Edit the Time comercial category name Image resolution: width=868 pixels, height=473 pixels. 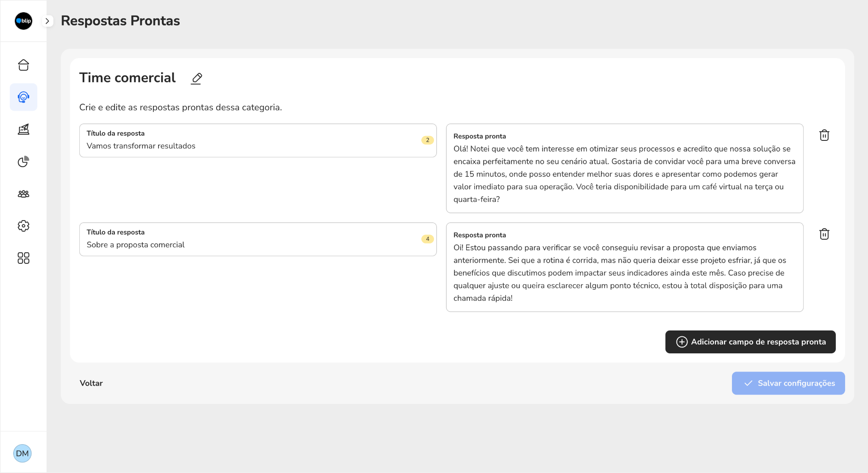coord(196,78)
